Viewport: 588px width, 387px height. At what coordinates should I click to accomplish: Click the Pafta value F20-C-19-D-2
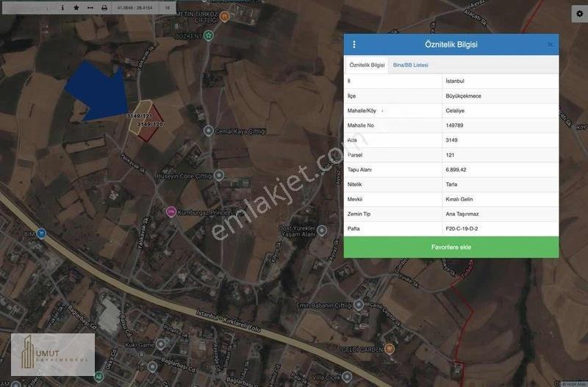coord(462,228)
